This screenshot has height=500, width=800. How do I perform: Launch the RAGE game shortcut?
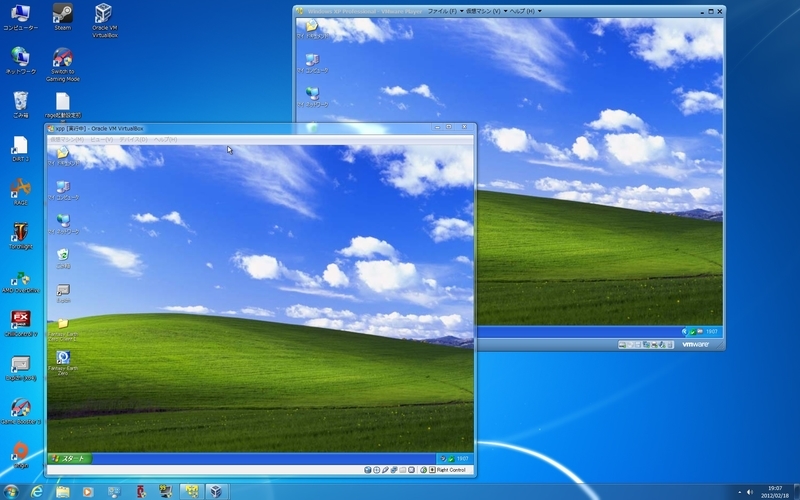click(20, 192)
